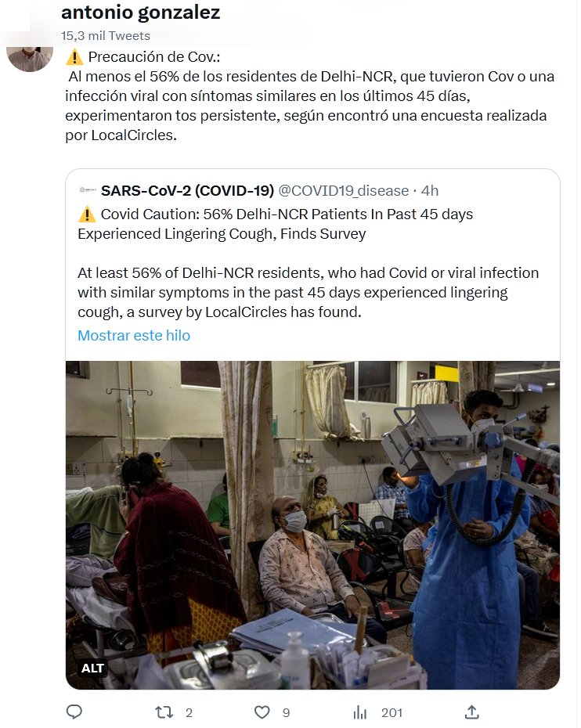Retweet this post using the arrows icon
The width and height of the screenshot is (581, 728).
(164, 712)
